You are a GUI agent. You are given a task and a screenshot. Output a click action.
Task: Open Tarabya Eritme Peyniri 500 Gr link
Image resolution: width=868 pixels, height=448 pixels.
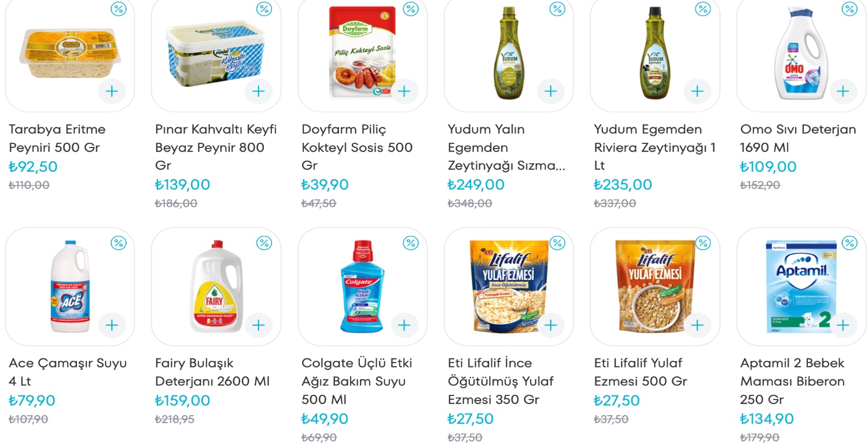click(x=57, y=138)
